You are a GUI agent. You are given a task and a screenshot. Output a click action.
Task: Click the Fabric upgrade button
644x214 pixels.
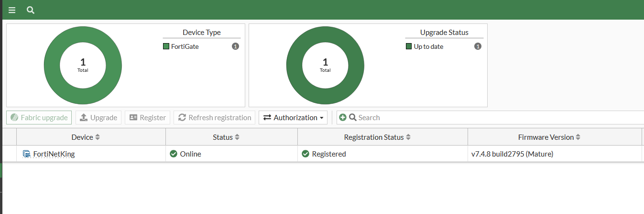click(x=39, y=118)
